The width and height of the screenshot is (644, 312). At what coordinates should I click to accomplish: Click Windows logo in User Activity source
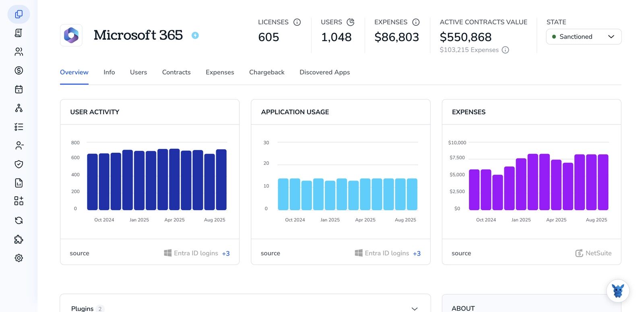tap(167, 253)
